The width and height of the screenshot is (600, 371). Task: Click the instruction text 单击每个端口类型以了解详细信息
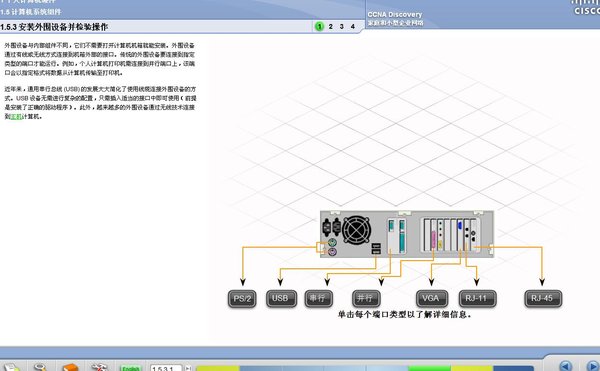pyautogui.click(x=404, y=315)
